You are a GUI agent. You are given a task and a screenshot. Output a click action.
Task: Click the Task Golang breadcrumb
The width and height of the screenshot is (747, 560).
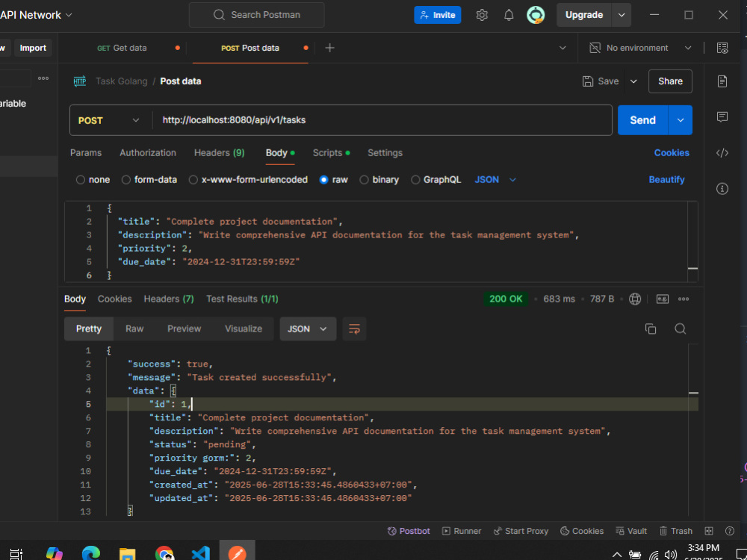122,81
